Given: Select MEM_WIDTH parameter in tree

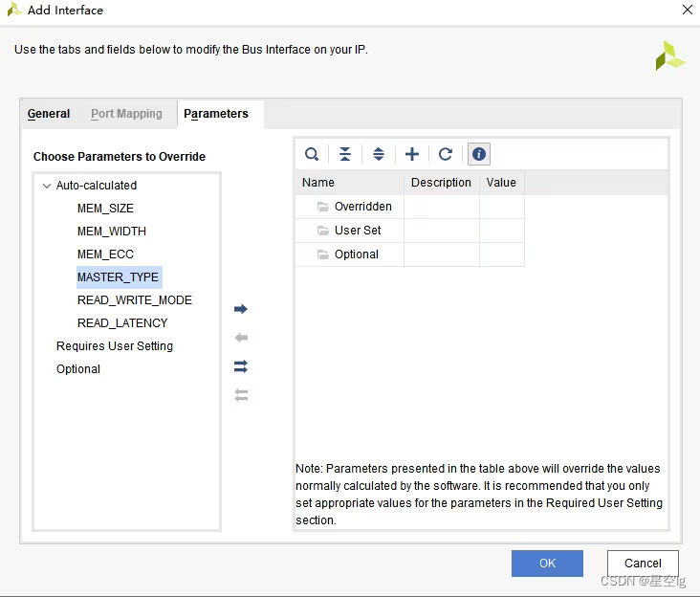Looking at the screenshot, I should [112, 232].
